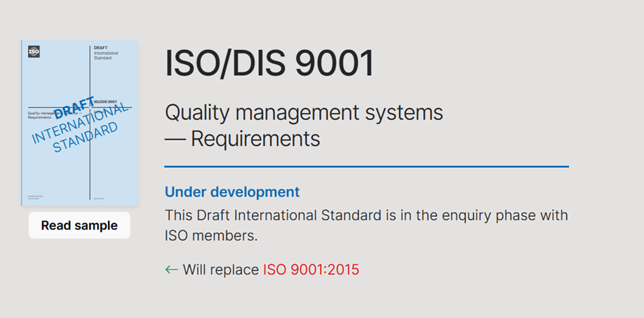Click the — Requirements subtitle line
Image resolution: width=644 pixels, height=318 pixels.
point(242,139)
